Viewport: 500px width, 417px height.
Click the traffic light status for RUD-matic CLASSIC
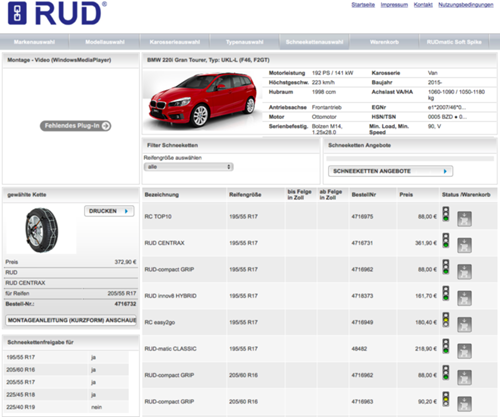[x=446, y=346]
